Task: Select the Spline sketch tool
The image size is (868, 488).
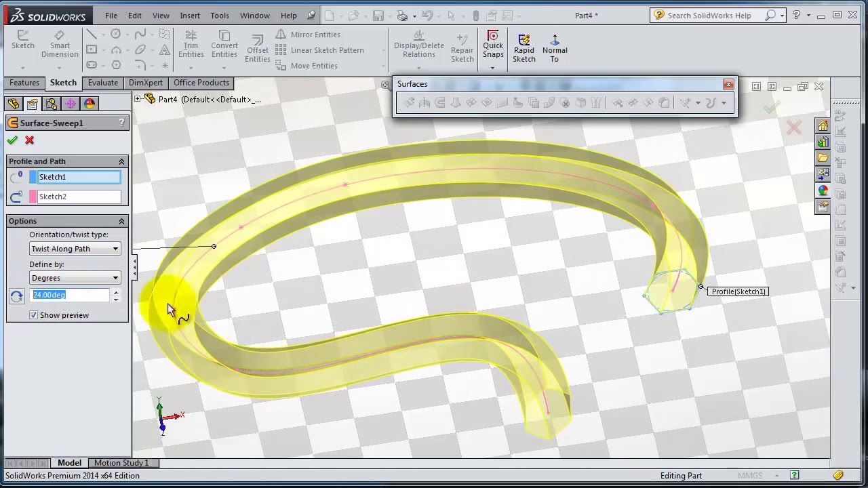Action: (x=140, y=35)
